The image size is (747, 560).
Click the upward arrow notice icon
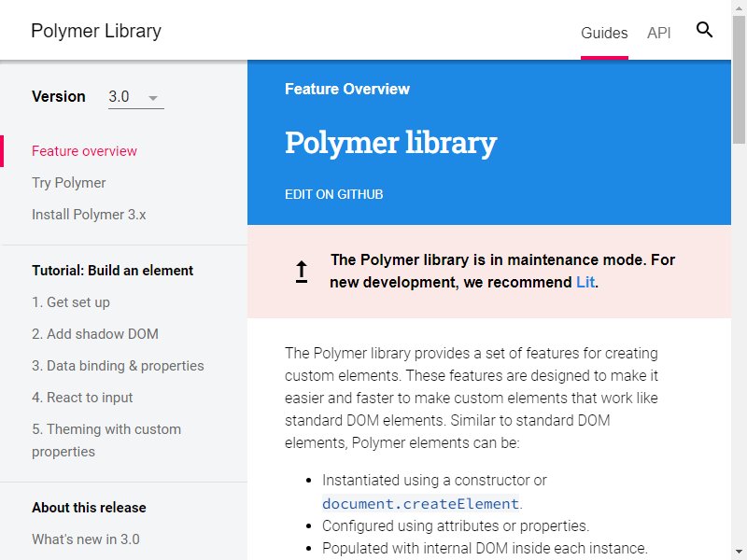(301, 272)
